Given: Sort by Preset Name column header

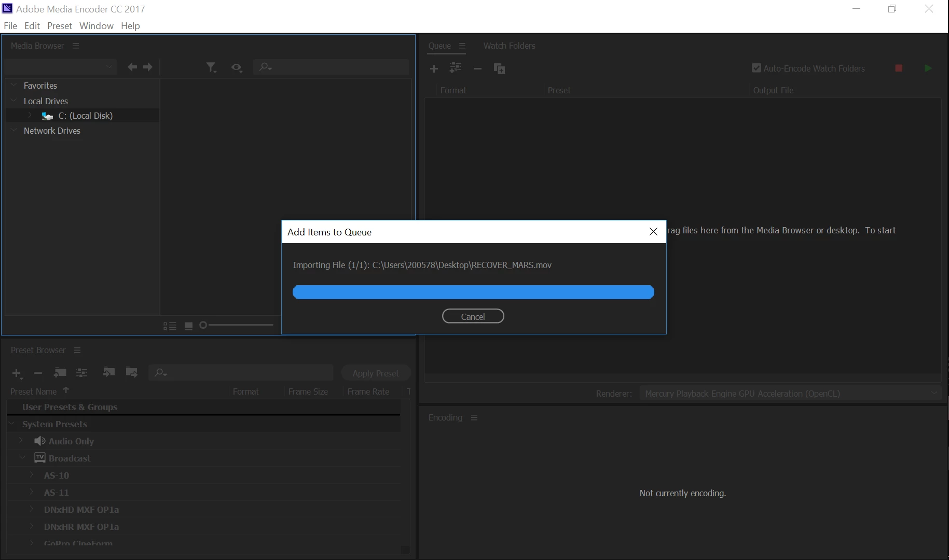Looking at the screenshot, I should pos(33,391).
